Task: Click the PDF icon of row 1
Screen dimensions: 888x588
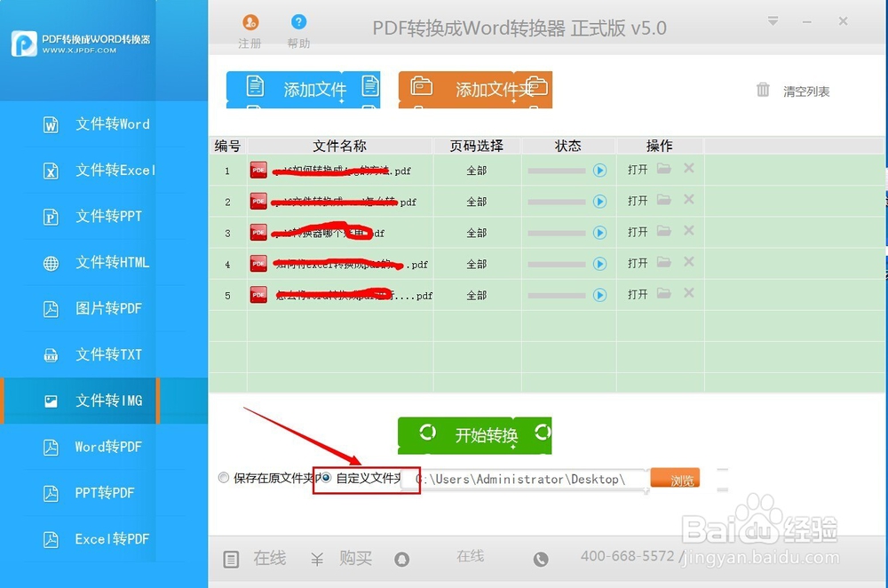Action: (258, 170)
